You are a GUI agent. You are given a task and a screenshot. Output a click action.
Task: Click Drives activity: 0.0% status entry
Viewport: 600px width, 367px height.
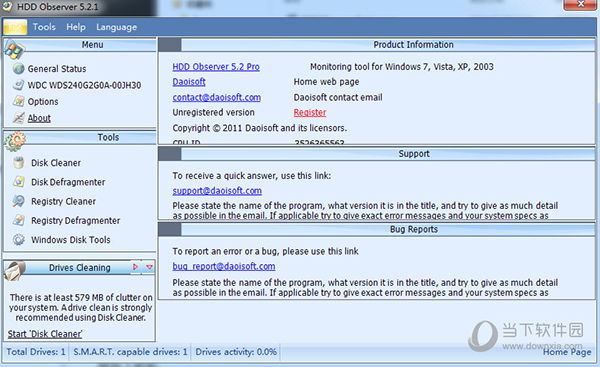pyautogui.click(x=236, y=352)
